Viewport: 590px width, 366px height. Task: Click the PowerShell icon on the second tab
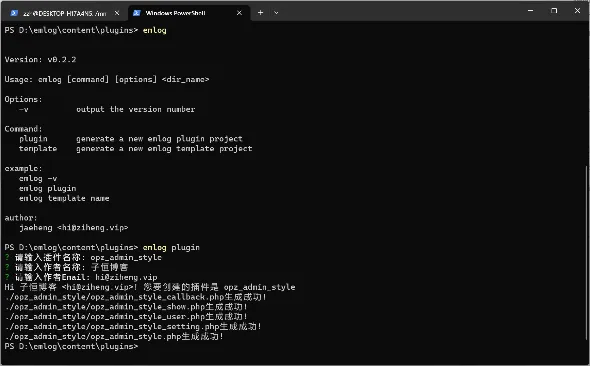tap(137, 13)
